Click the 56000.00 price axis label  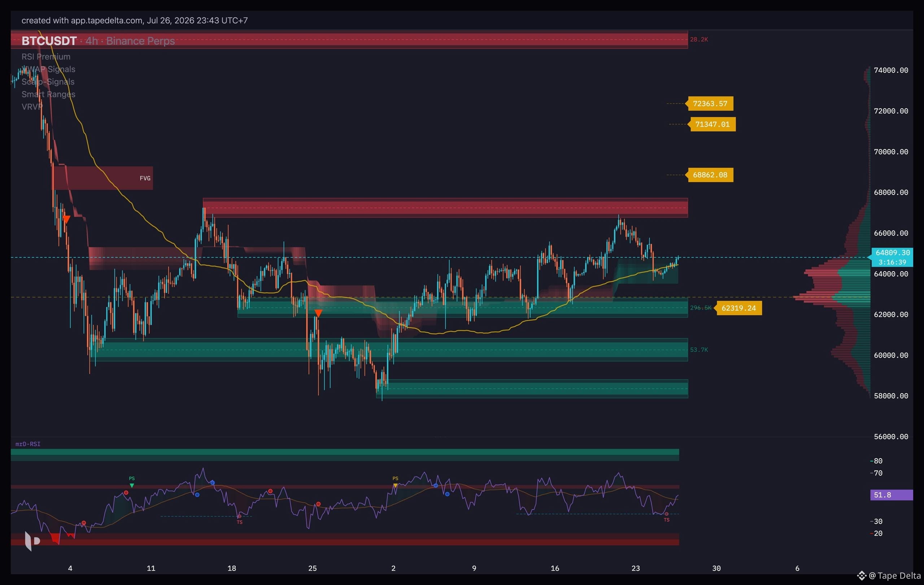click(x=891, y=437)
